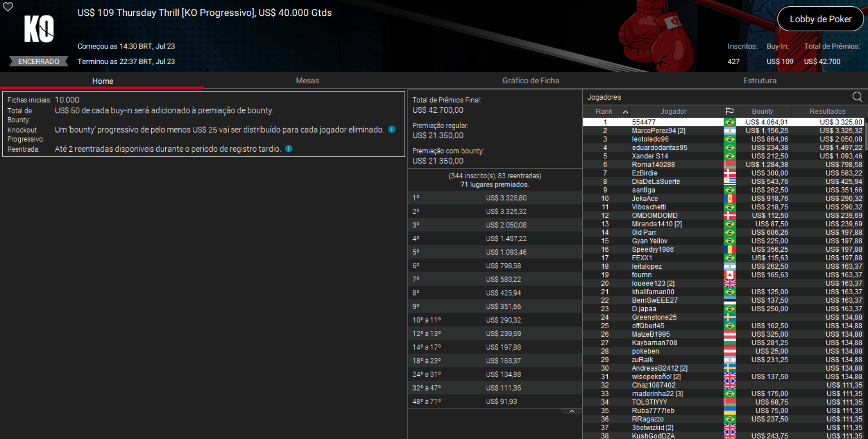
Task: Select player 0ld Parr row
Action: [723, 233]
